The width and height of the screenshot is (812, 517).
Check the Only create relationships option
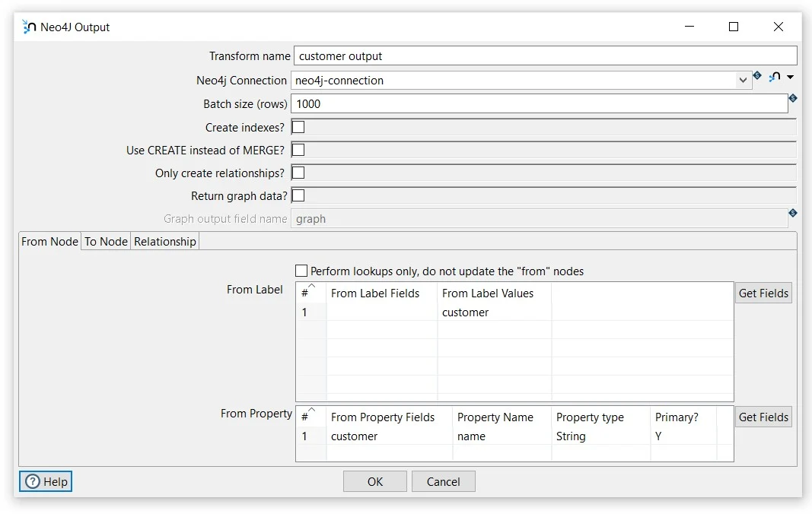(x=298, y=173)
